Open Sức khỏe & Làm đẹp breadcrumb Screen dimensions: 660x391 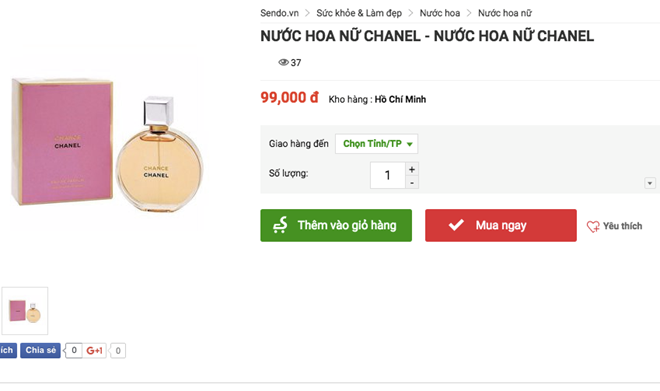(x=359, y=13)
